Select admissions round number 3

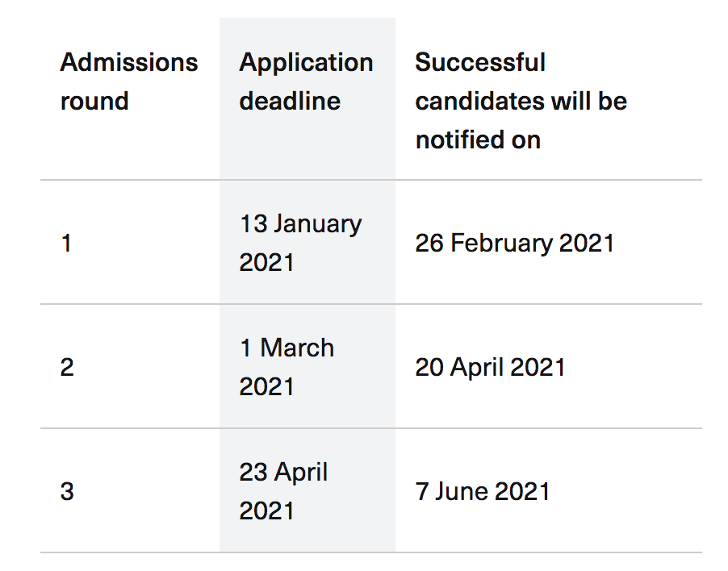coord(67,491)
